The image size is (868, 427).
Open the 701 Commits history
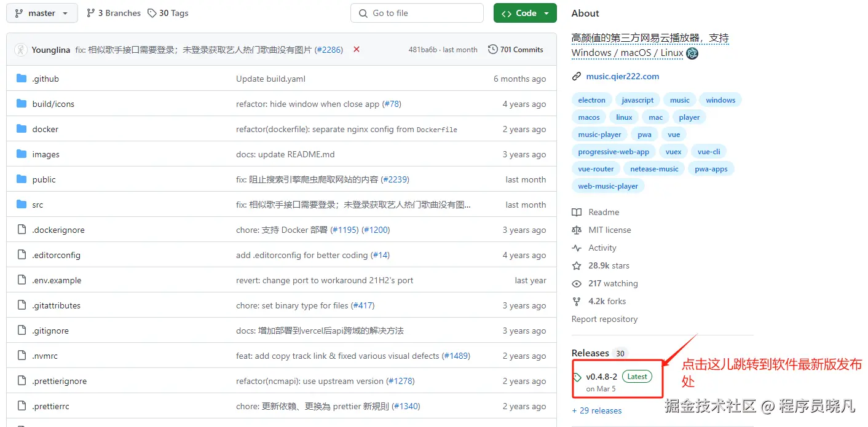(516, 49)
